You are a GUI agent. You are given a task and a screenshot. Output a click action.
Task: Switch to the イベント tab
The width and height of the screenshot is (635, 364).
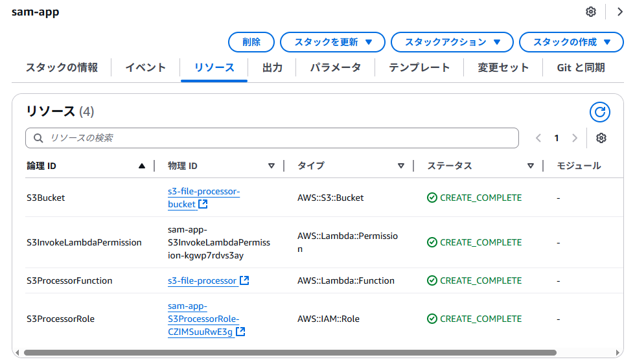(x=145, y=67)
